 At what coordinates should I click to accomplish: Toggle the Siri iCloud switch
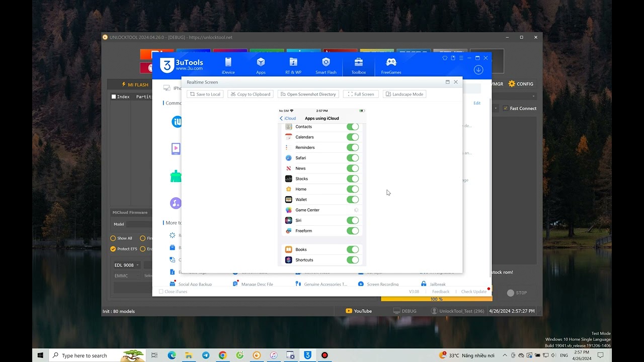(x=353, y=220)
